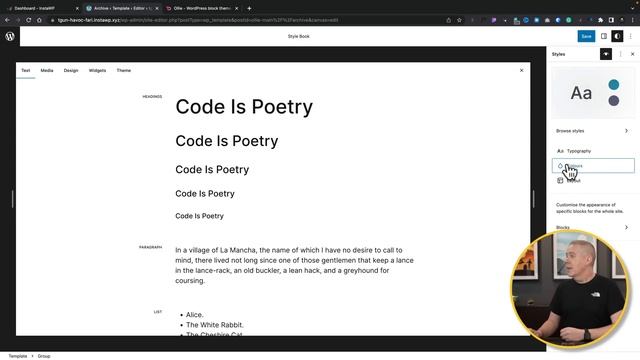Click the largest Code Is Poetry heading
This screenshot has height=360, width=640.
(x=244, y=107)
